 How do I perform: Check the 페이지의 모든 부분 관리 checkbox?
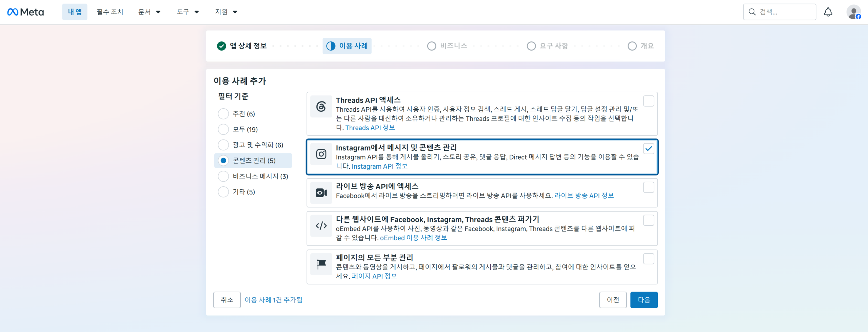coord(648,259)
